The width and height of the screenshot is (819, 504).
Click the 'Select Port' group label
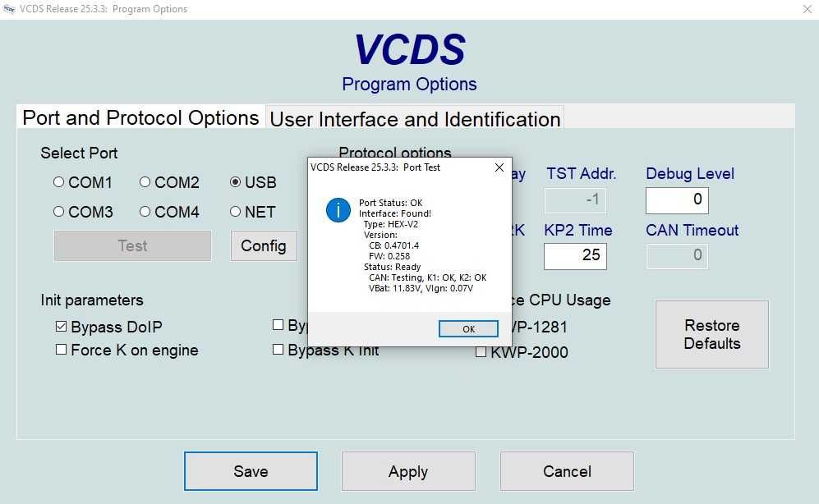point(79,153)
